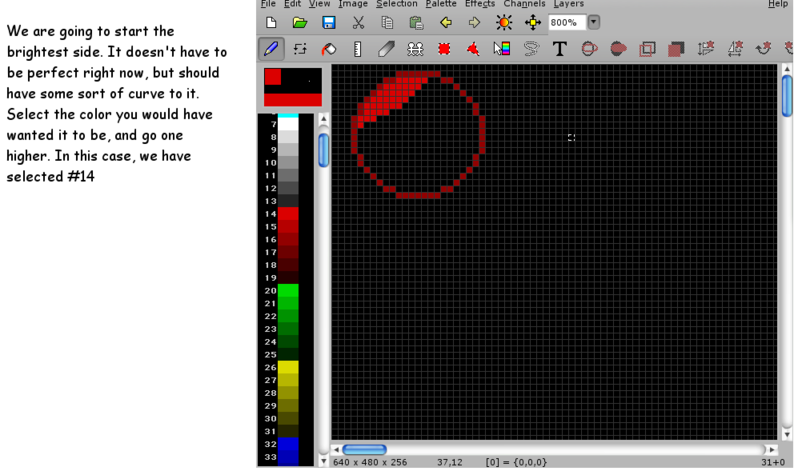Open the Selection menu
Image resolution: width=802 pixels, height=471 pixels.
396,4
